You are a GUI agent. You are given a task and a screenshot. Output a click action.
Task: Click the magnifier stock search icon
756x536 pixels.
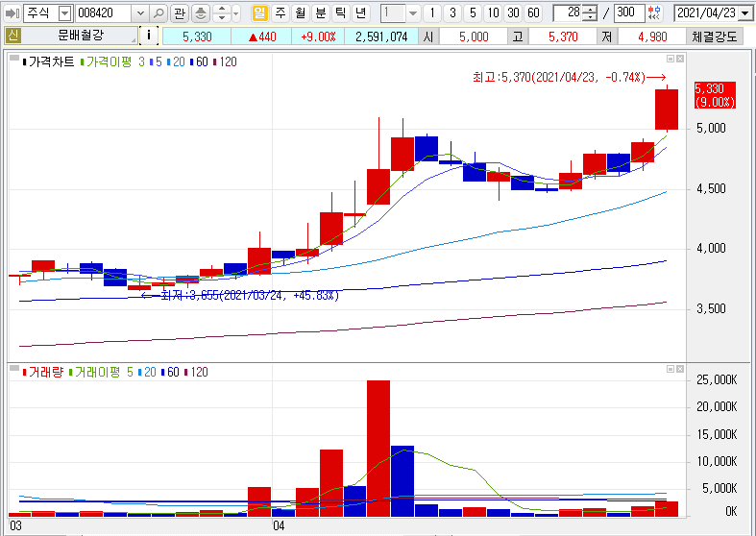point(159,13)
